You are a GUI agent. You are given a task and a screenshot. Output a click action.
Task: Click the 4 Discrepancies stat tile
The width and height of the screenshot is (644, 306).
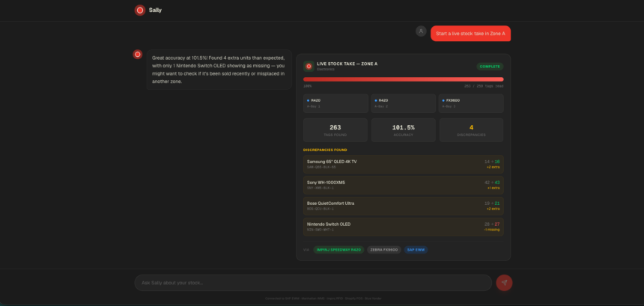tap(471, 129)
